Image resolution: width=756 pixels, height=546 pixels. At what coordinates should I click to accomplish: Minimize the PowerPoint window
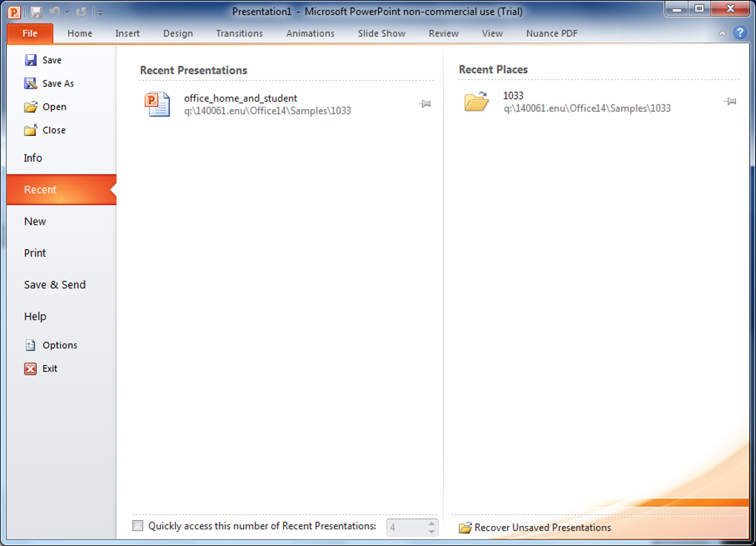677,9
